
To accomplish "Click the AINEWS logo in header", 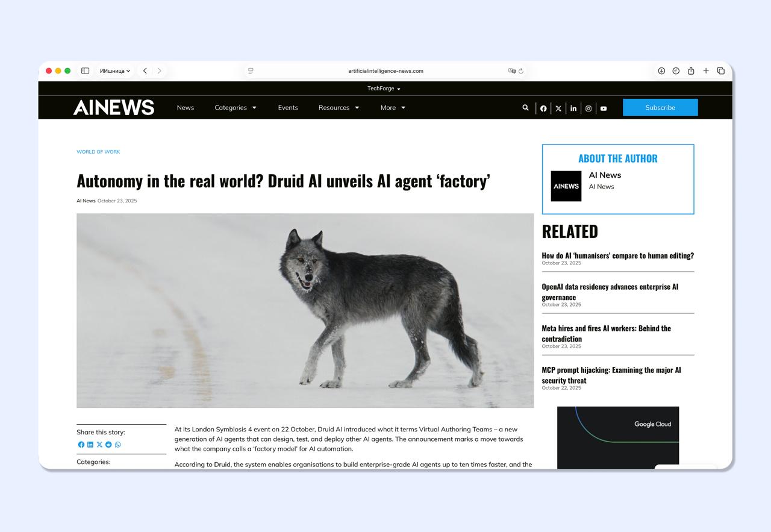I will tap(114, 107).
